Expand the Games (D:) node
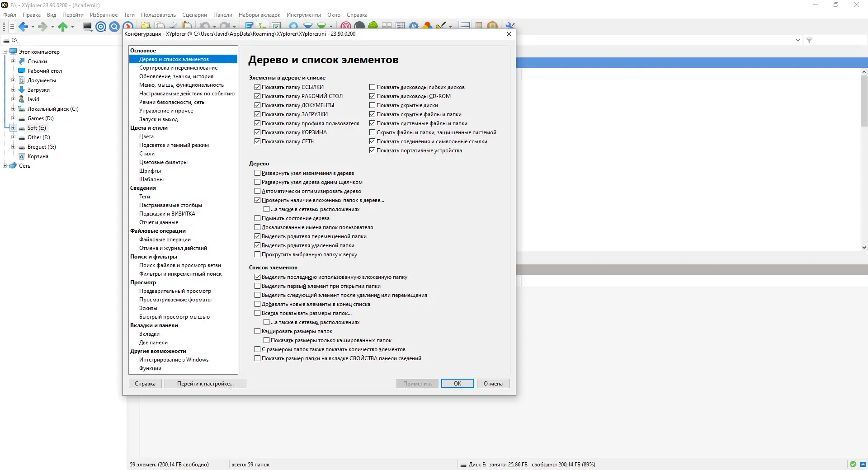The width and height of the screenshot is (868, 470). [13, 118]
